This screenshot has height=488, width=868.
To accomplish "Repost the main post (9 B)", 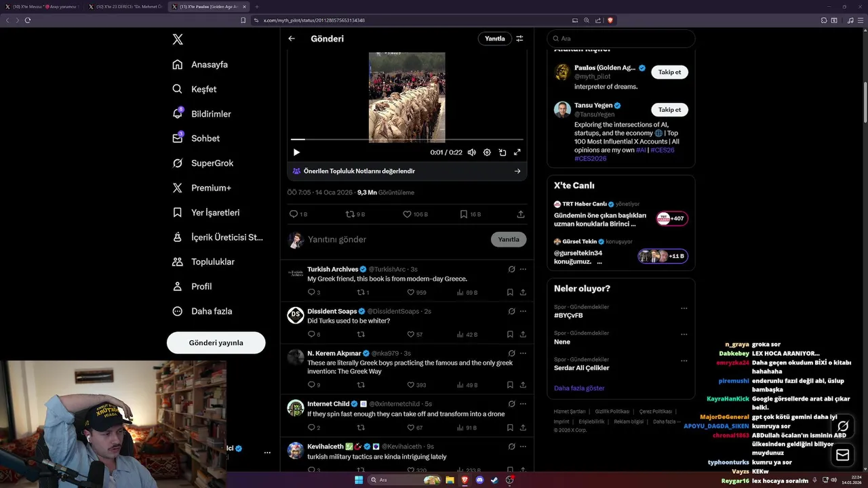I will click(x=351, y=214).
